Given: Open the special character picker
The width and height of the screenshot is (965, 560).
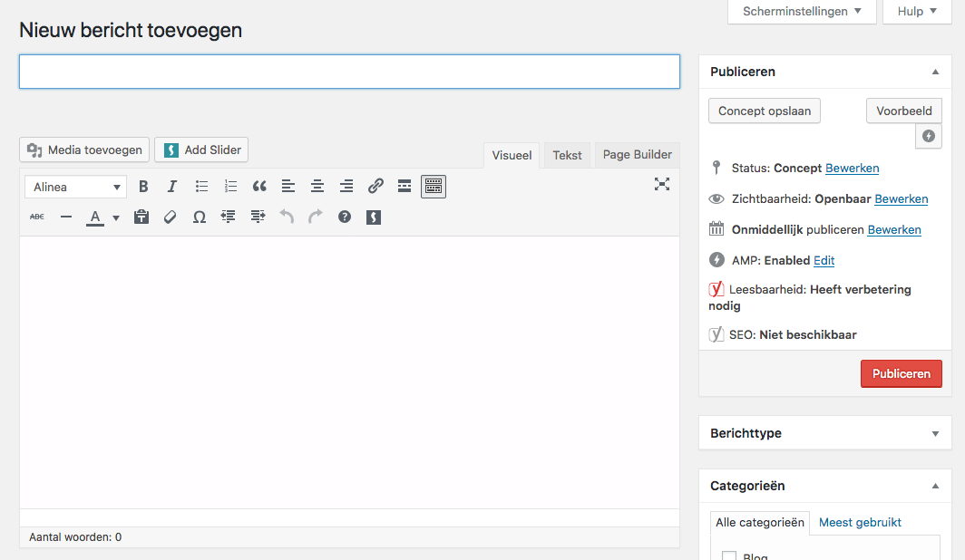Looking at the screenshot, I should click(x=200, y=217).
